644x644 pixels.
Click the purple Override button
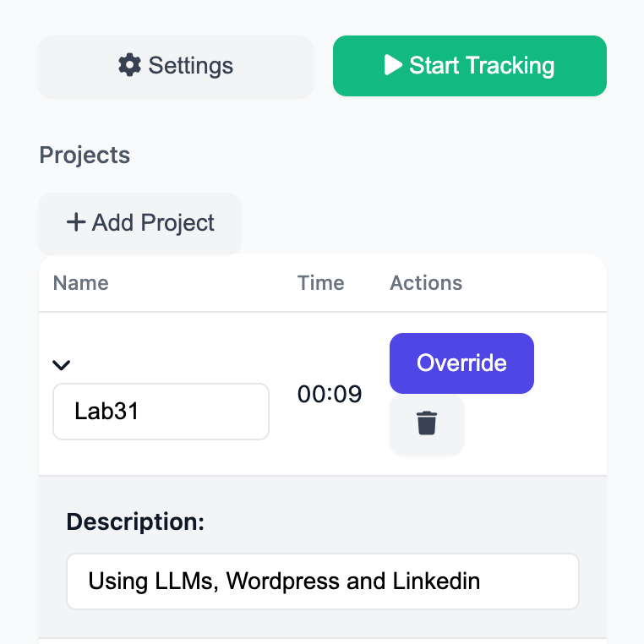[x=461, y=363]
